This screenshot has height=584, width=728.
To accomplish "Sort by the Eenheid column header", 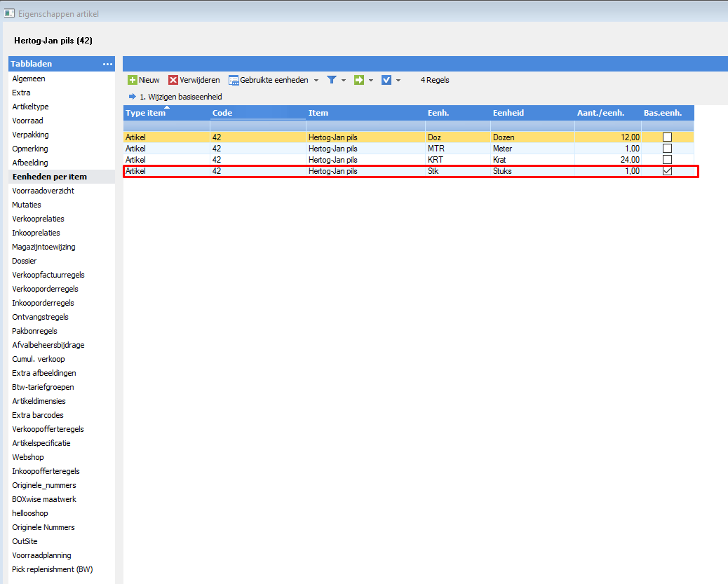I will [508, 113].
